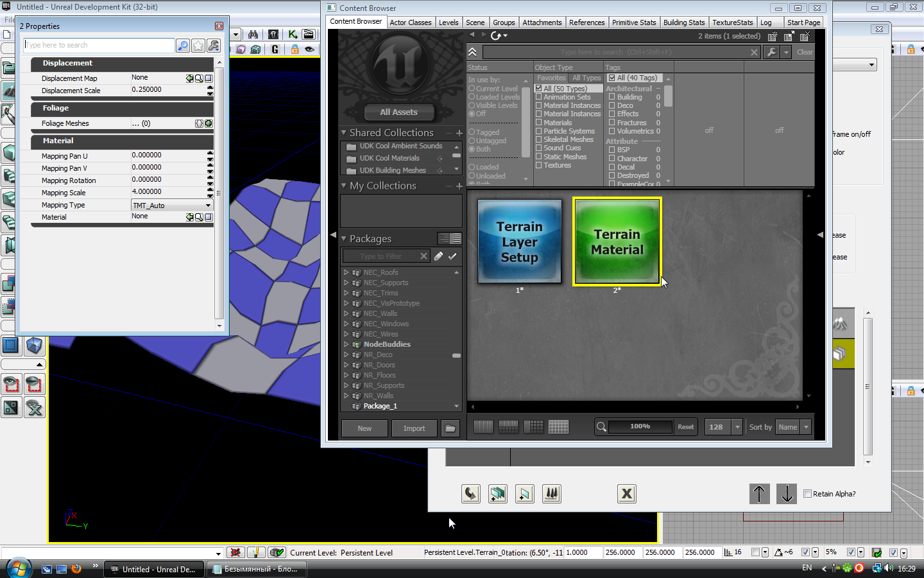Clear the Content Browser search text with X
924x578 pixels.
pyautogui.click(x=755, y=52)
